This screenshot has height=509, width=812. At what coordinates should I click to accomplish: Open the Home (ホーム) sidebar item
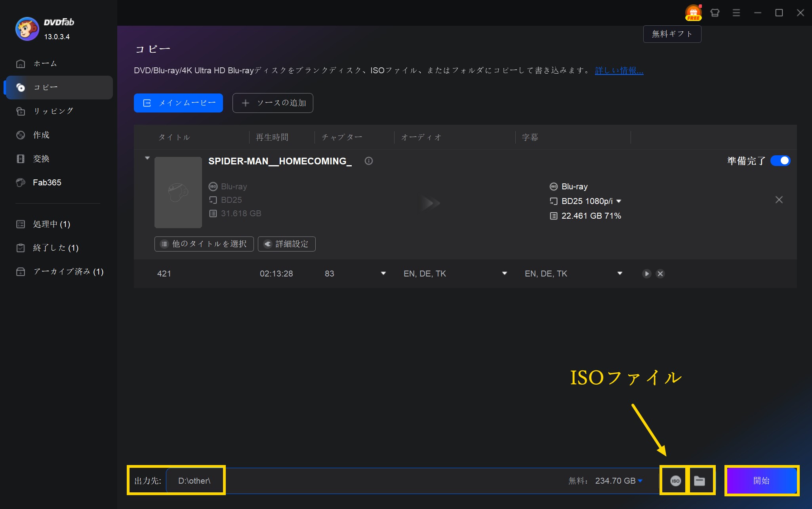click(59, 64)
